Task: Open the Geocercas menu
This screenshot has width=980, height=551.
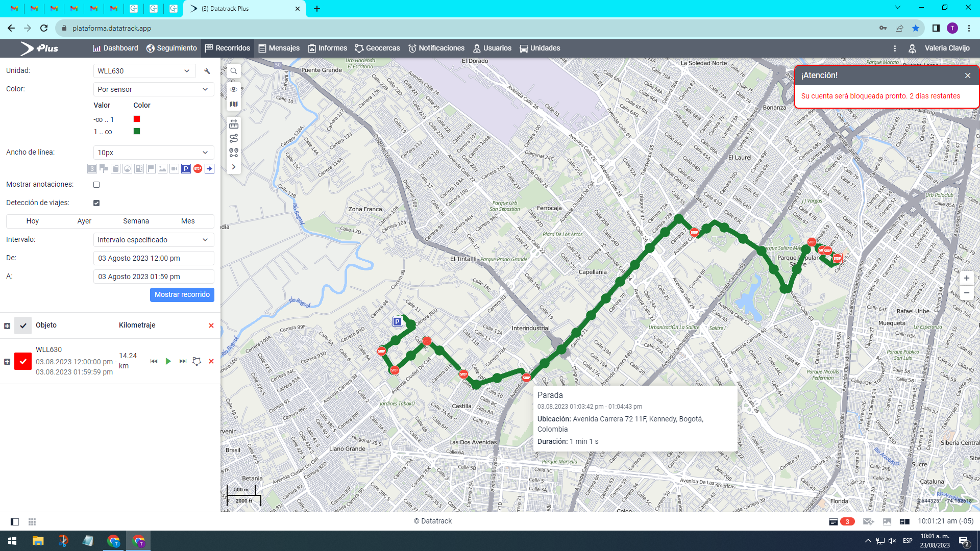Action: pyautogui.click(x=378, y=48)
